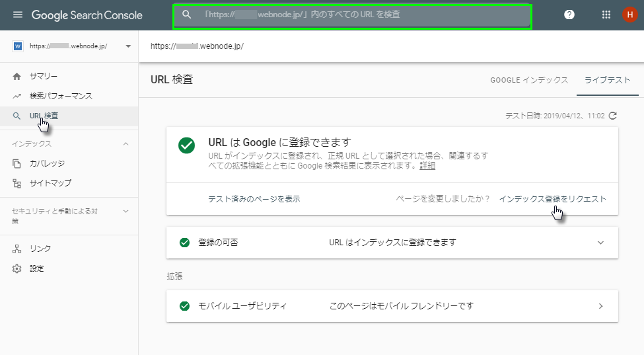Click the Webnode property icon
Viewport: 644px width, 355px height.
tap(18, 46)
